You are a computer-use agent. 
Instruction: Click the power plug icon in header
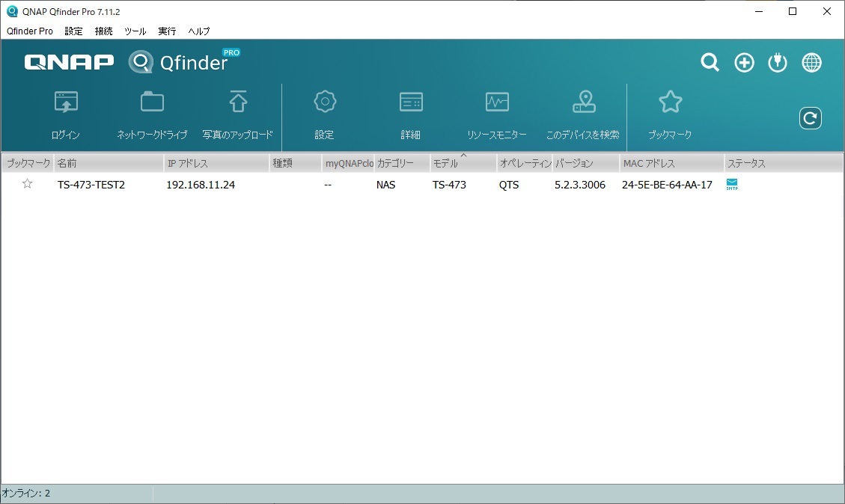coord(777,63)
